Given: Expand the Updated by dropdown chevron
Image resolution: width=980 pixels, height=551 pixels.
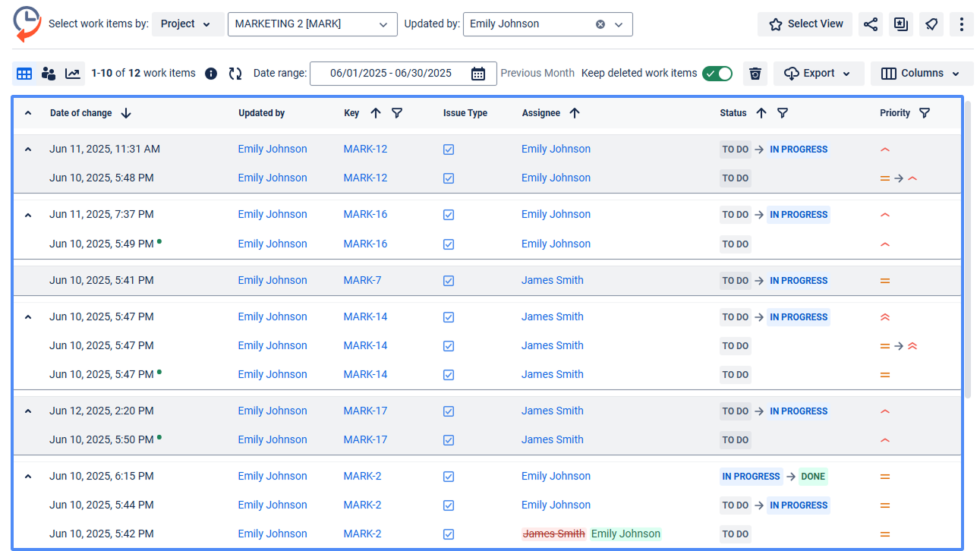Looking at the screenshot, I should [x=619, y=24].
